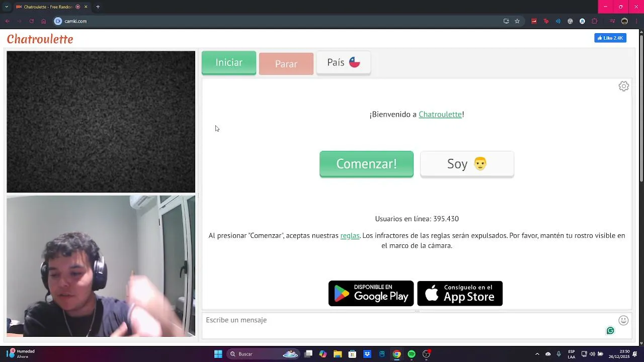Click the remote video static panel
The width and height of the screenshot is (644, 362).
tap(101, 122)
